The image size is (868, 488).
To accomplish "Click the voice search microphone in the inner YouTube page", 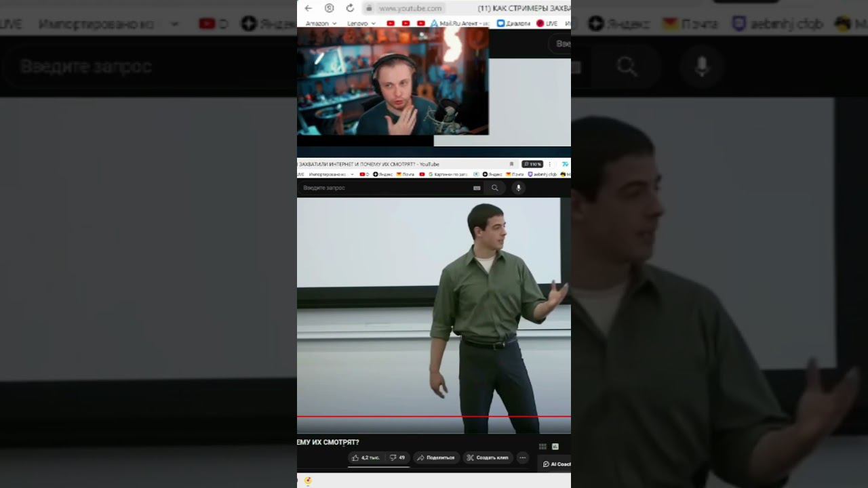I will (x=518, y=188).
